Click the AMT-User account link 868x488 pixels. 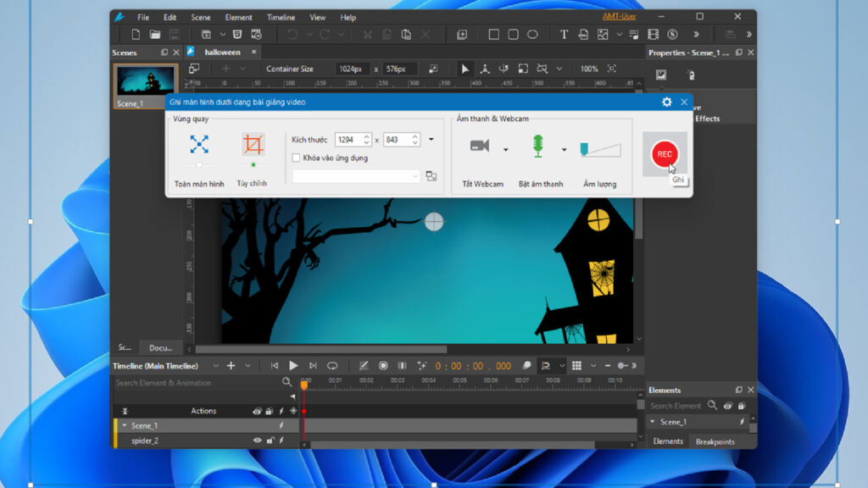coord(619,17)
